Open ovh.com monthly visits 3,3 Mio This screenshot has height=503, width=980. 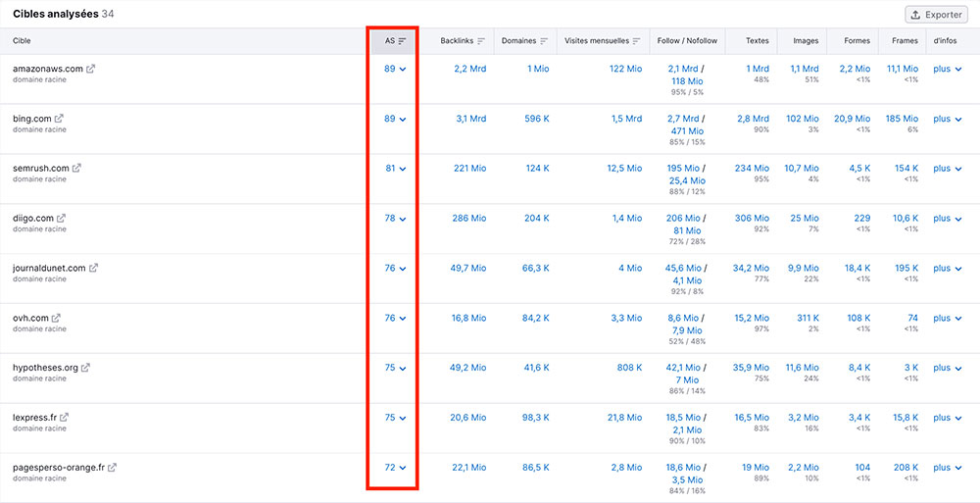626,318
